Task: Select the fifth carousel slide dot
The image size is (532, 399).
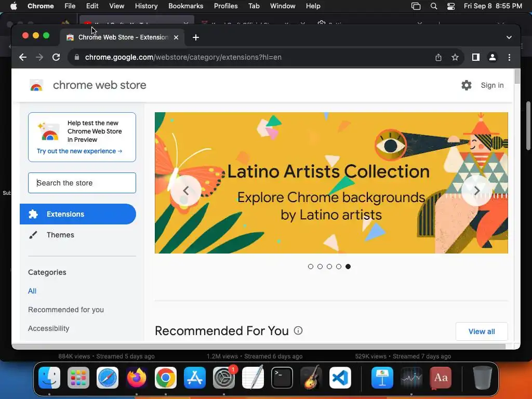Action: [x=348, y=267]
